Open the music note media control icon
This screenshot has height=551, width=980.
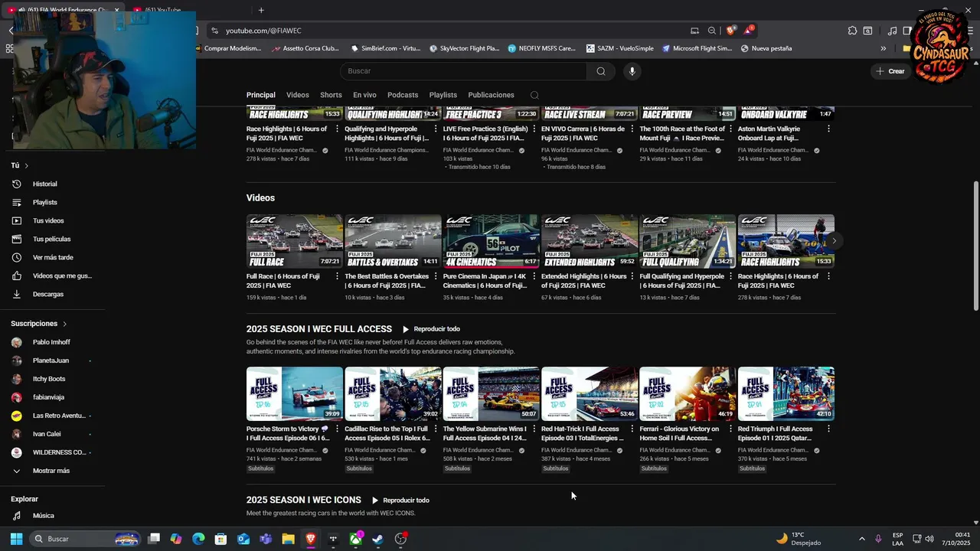pyautogui.click(x=892, y=31)
